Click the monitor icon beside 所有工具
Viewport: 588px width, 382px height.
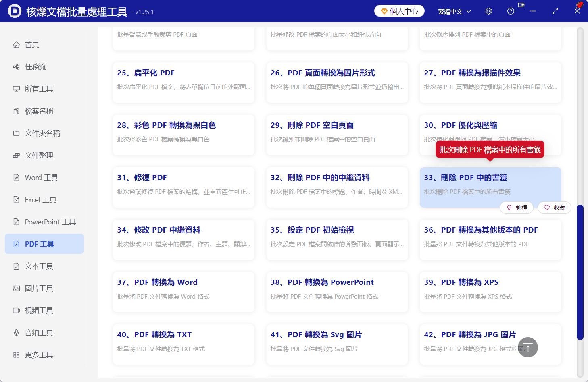(16, 89)
